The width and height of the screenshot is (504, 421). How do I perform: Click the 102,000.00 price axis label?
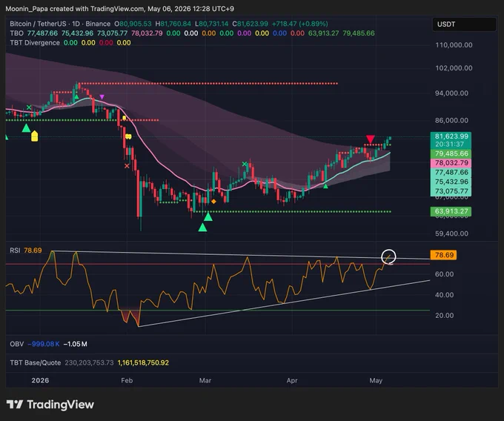coord(454,68)
